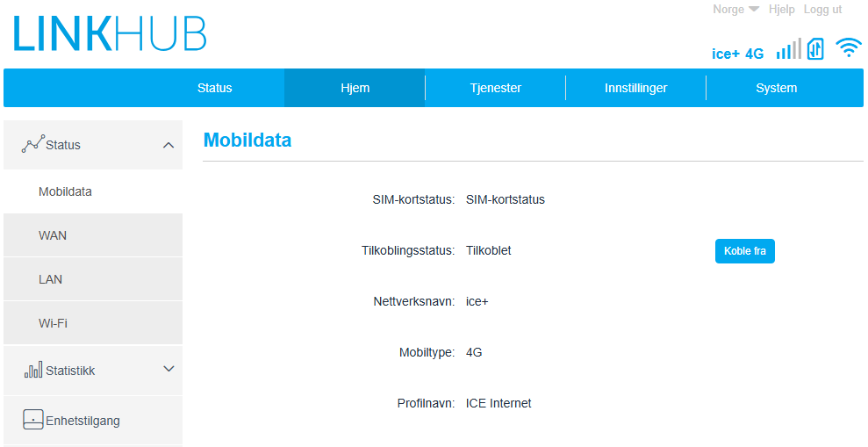The height and width of the screenshot is (447, 868).
Task: Select the Hjem tab
Action: (355, 88)
